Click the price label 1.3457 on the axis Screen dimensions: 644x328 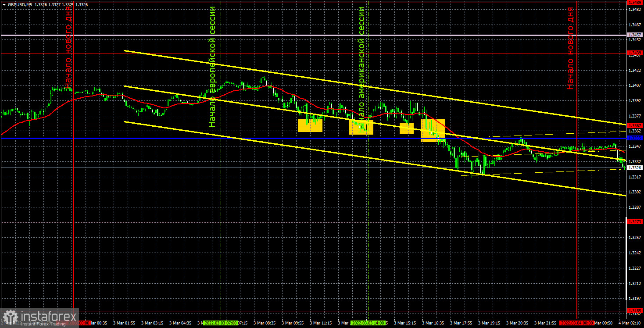(635, 35)
